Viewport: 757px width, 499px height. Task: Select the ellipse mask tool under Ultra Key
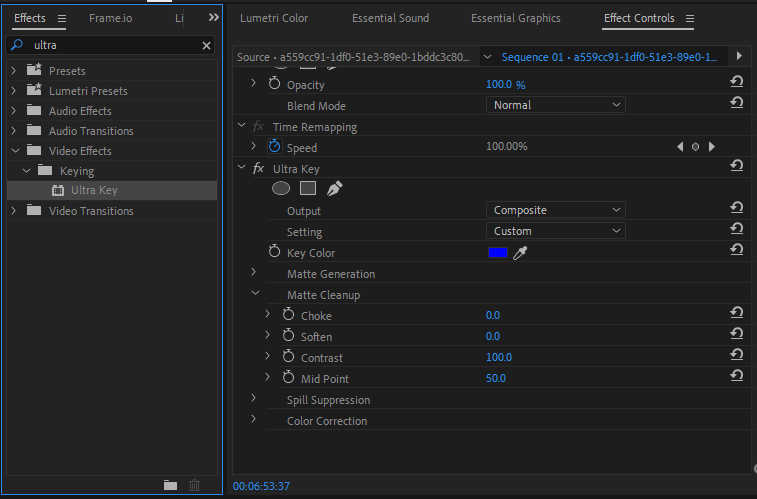[281, 188]
